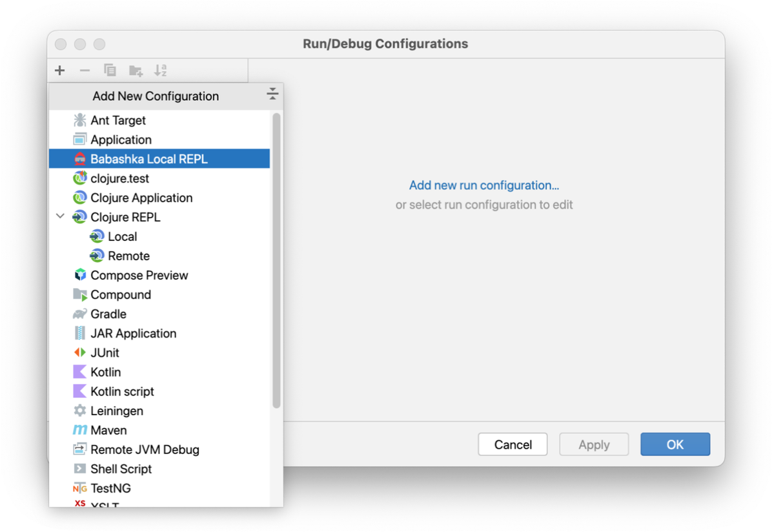Image resolution: width=772 pixels, height=532 pixels.
Task: Select Remote under Clojure REPL
Action: [x=159, y=256]
